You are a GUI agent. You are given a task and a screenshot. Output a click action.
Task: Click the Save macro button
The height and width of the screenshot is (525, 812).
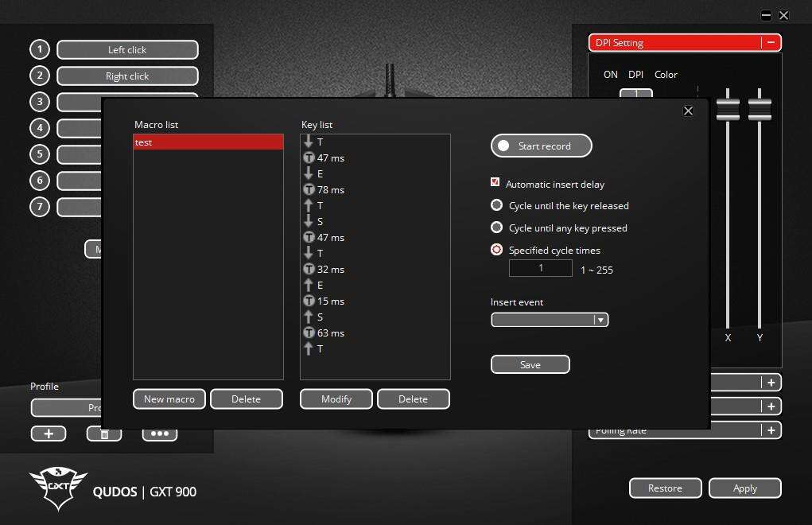pos(530,364)
